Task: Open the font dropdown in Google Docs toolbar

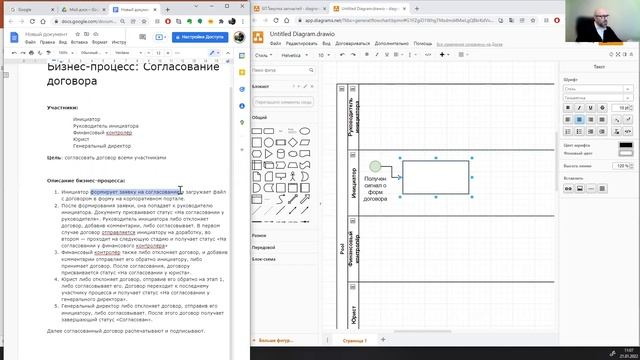Action: click(x=129, y=53)
